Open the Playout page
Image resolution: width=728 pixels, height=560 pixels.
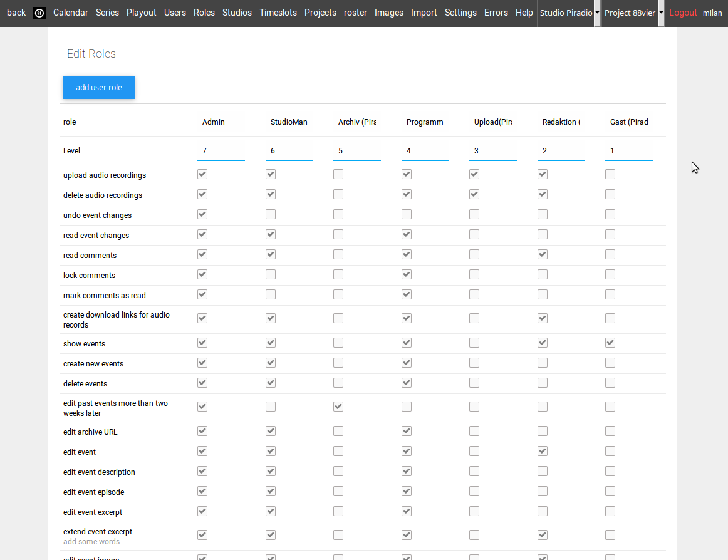(142, 13)
